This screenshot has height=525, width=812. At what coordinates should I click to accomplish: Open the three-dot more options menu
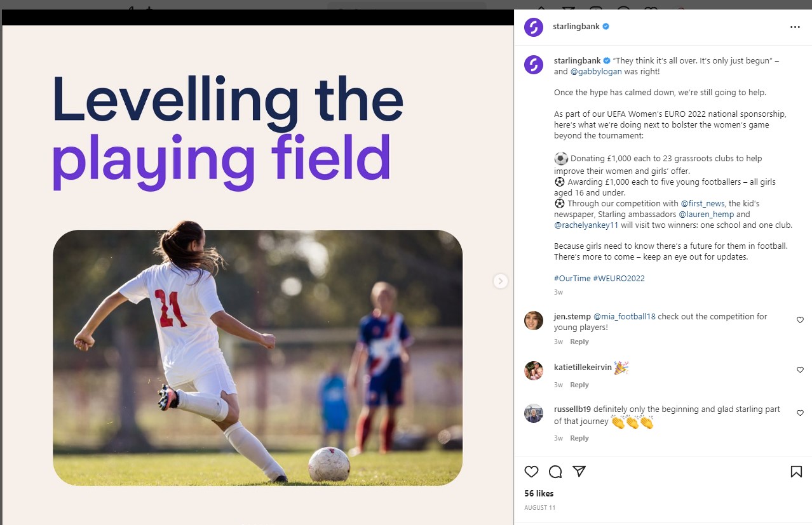(795, 27)
